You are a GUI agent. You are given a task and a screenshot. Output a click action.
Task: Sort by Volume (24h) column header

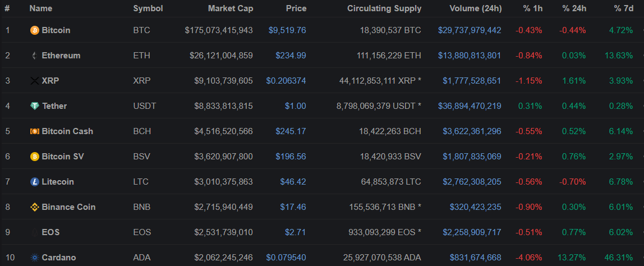(x=475, y=8)
